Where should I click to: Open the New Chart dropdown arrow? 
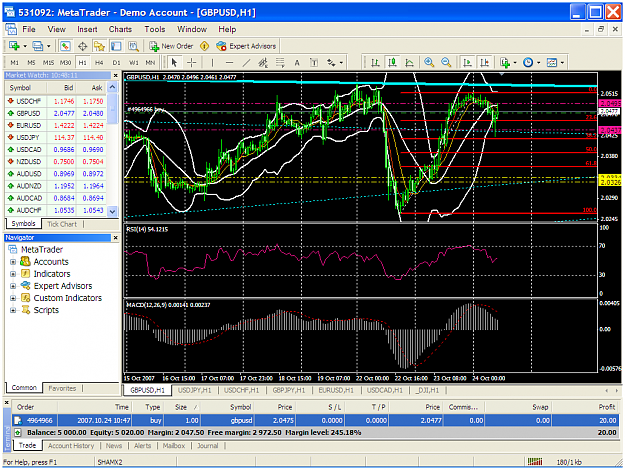pyautogui.click(x=25, y=46)
